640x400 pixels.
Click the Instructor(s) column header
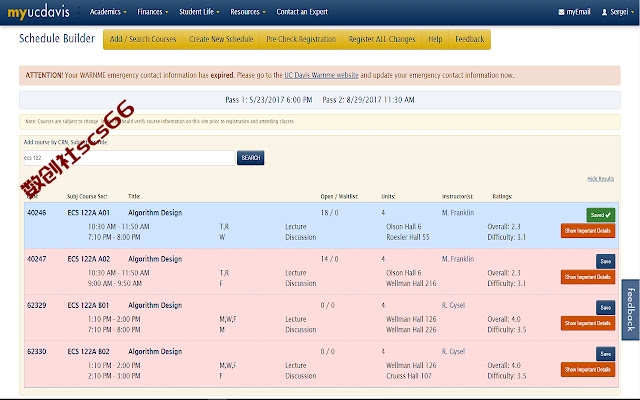[x=458, y=196]
